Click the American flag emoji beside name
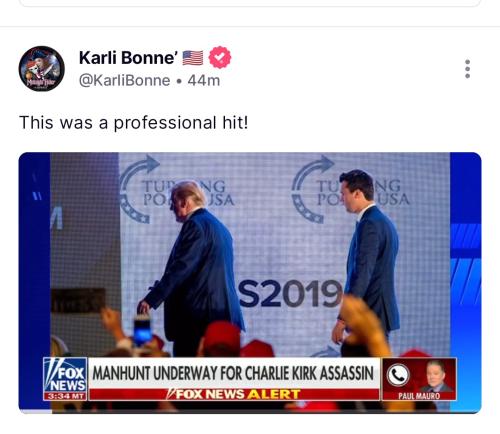Image resolution: width=500 pixels, height=434 pixels. click(193, 58)
